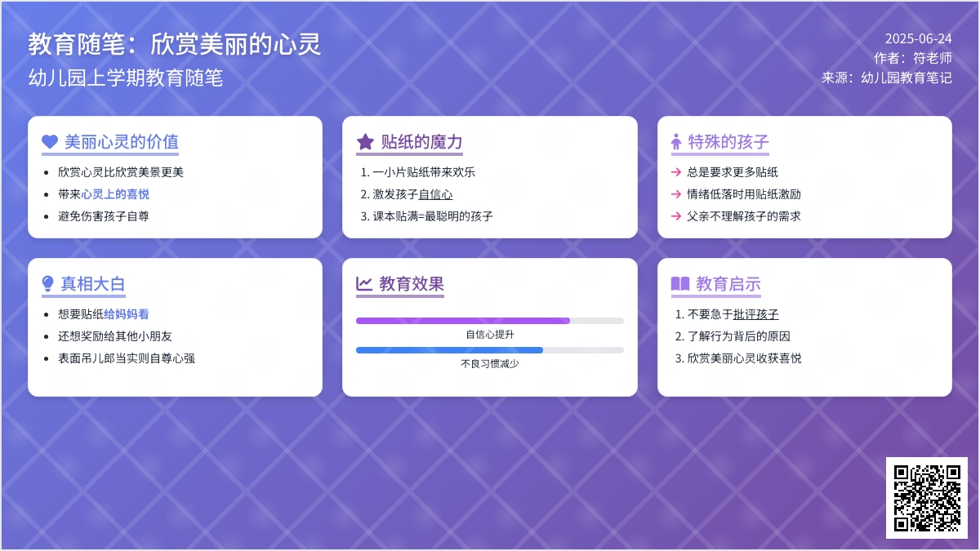Click list item 欣赏美丽心灵收获喜悦

[745, 358]
